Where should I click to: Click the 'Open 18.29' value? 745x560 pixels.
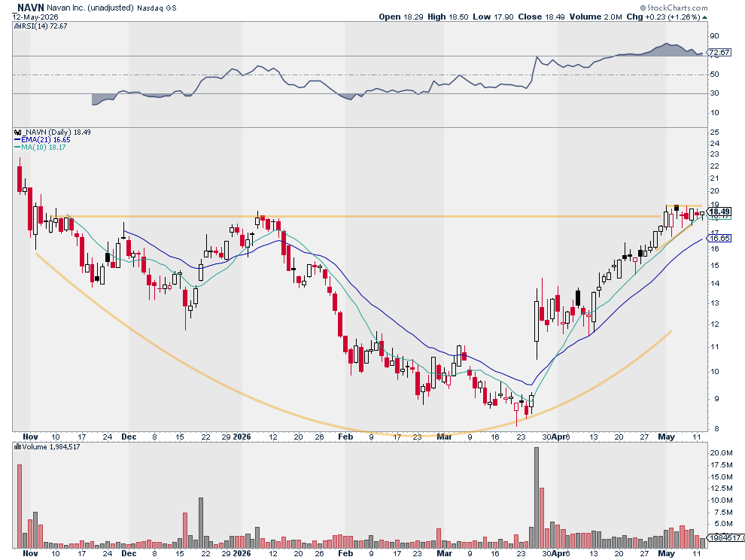tap(401, 17)
